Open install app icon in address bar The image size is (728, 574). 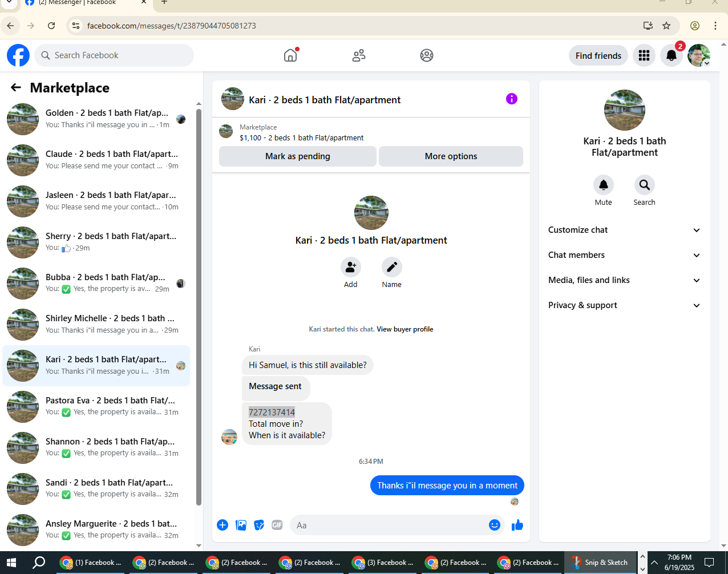648,26
